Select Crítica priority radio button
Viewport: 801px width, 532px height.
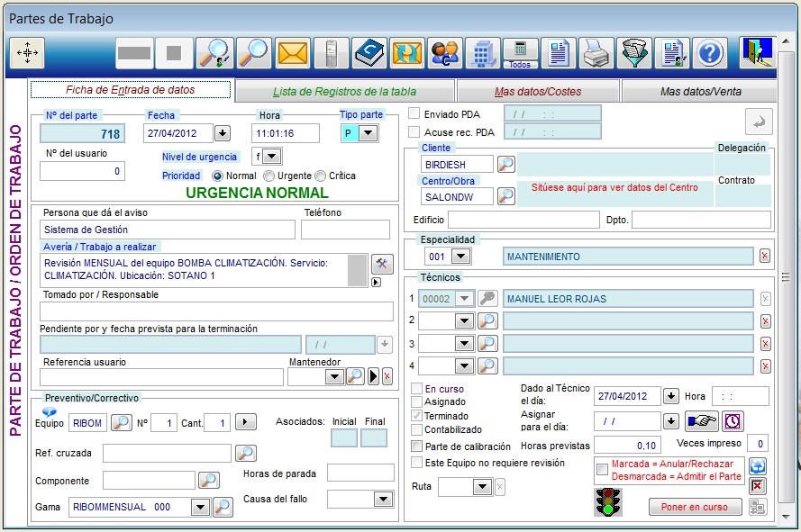point(320,176)
